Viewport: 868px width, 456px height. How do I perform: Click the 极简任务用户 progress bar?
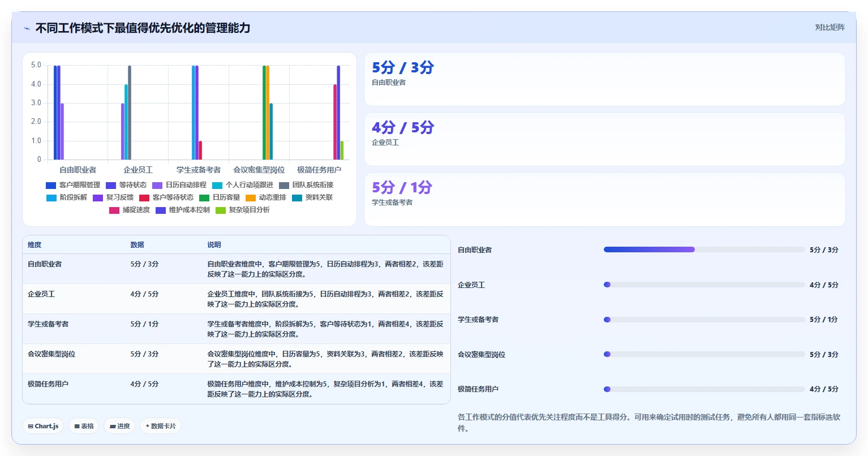click(704, 389)
